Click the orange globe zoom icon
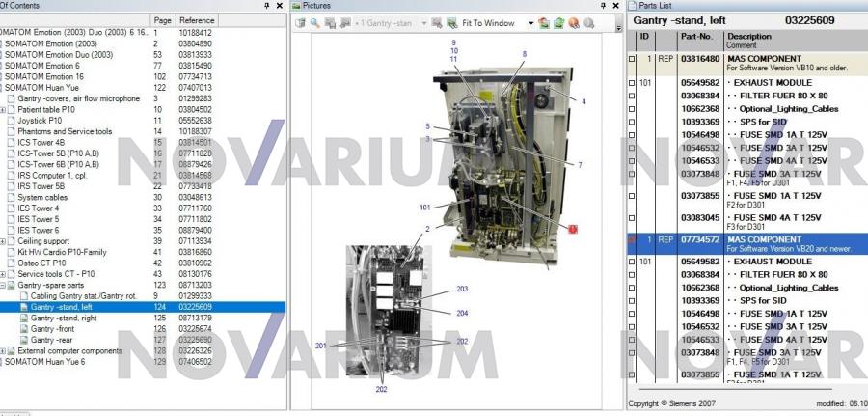This screenshot has height=416, width=868. [x=576, y=23]
